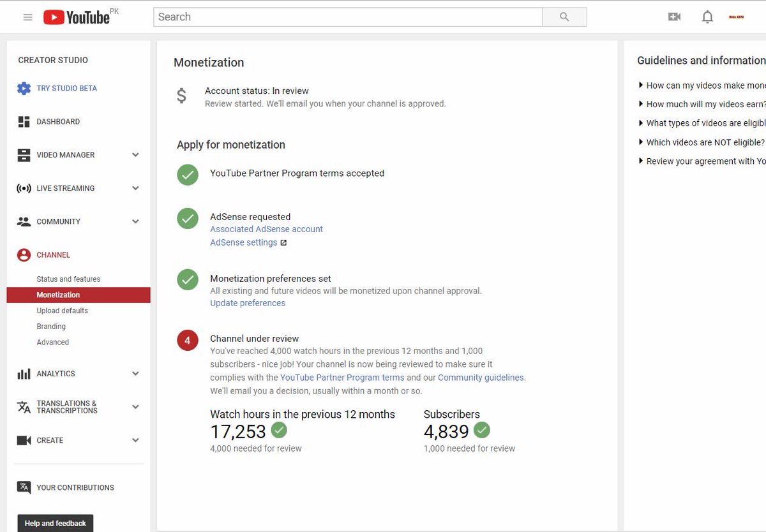Open the Dashboard menu item
This screenshot has width=766, height=532.
coord(58,121)
